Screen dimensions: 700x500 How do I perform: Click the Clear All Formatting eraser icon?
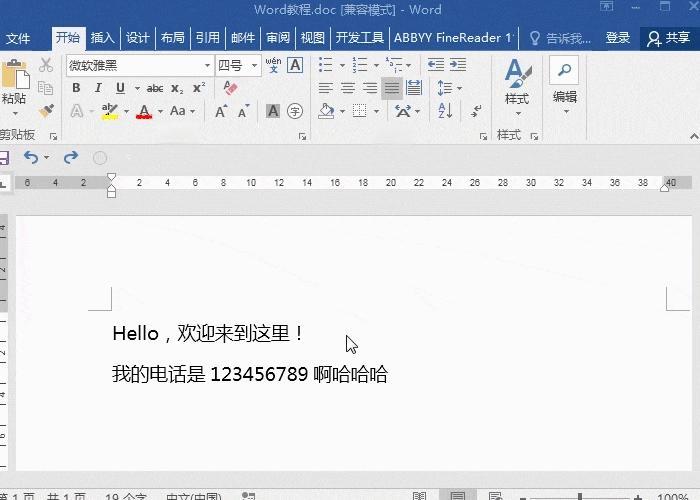230,88
